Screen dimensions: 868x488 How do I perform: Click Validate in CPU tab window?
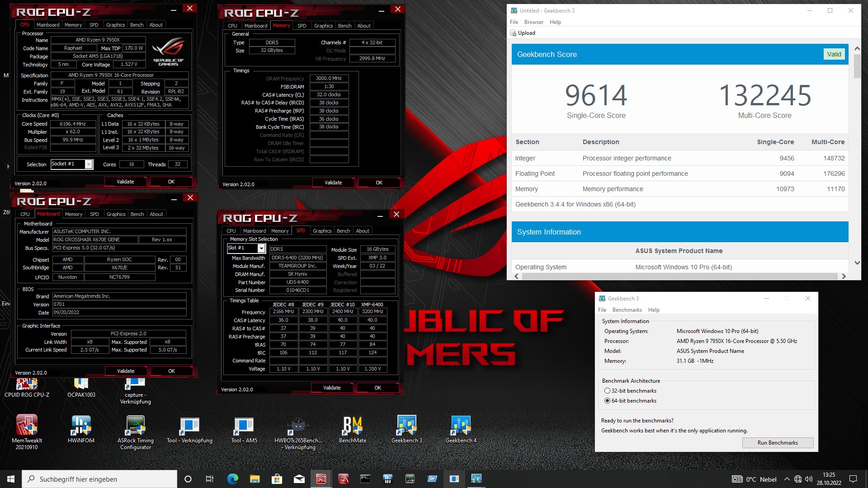pos(125,182)
